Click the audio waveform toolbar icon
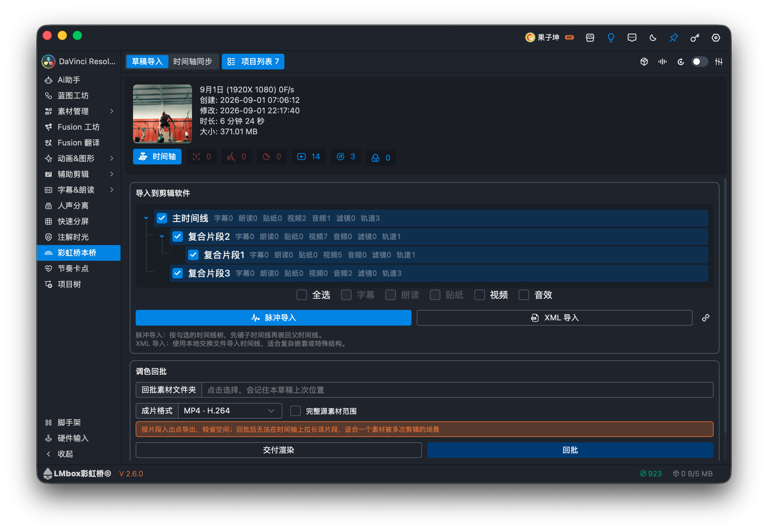Viewport: 768px width, 532px height. pos(662,61)
